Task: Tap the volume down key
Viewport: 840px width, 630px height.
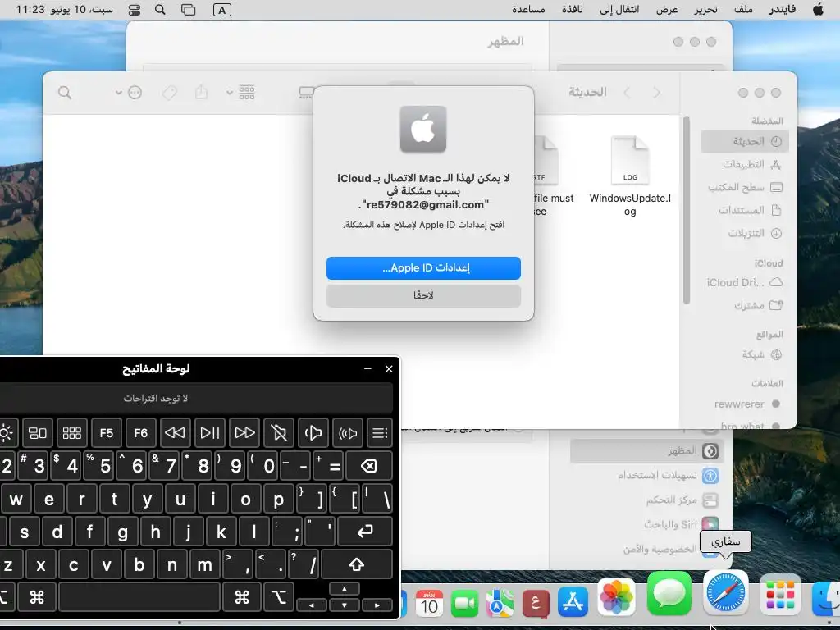Action: pyautogui.click(x=313, y=433)
